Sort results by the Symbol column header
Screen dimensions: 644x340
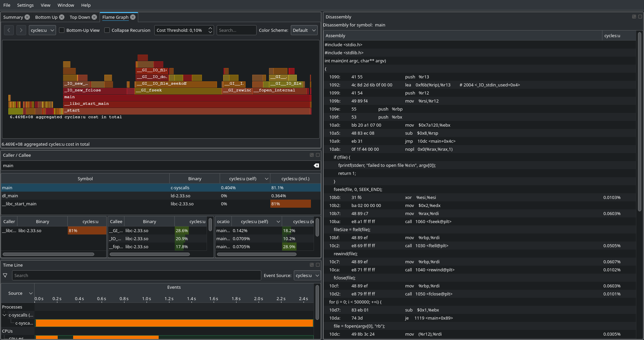[85, 179]
